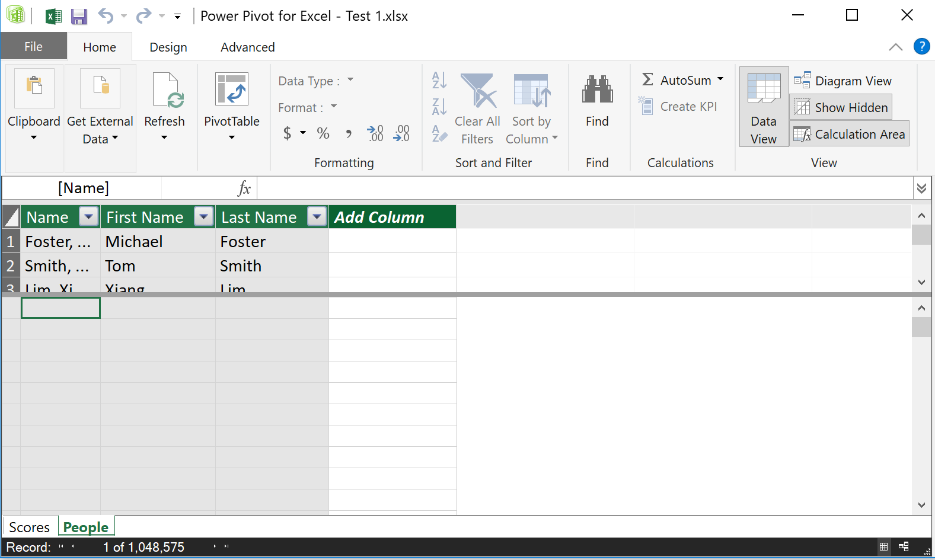This screenshot has width=935, height=560.
Task: Redo the last action
Action: (143, 16)
